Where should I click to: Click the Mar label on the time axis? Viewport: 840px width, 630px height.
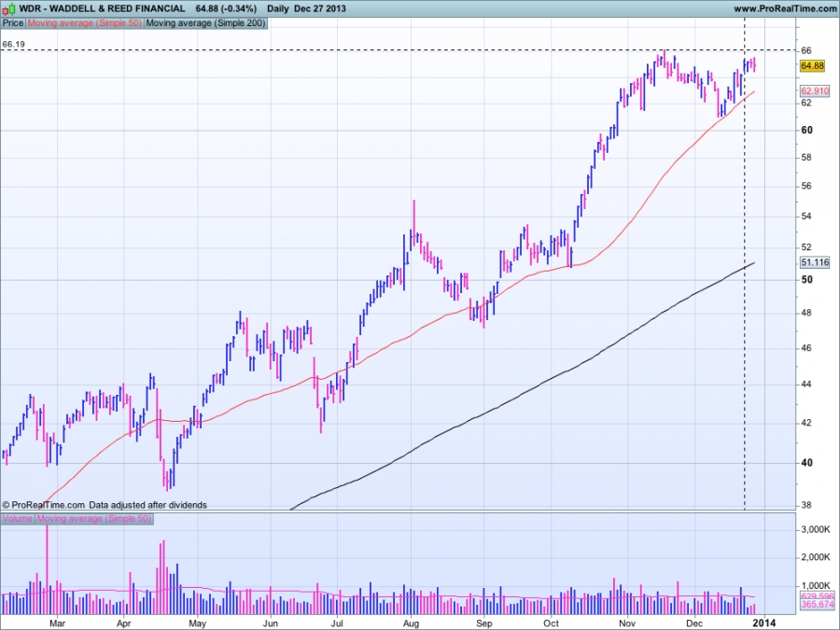pos(57,623)
